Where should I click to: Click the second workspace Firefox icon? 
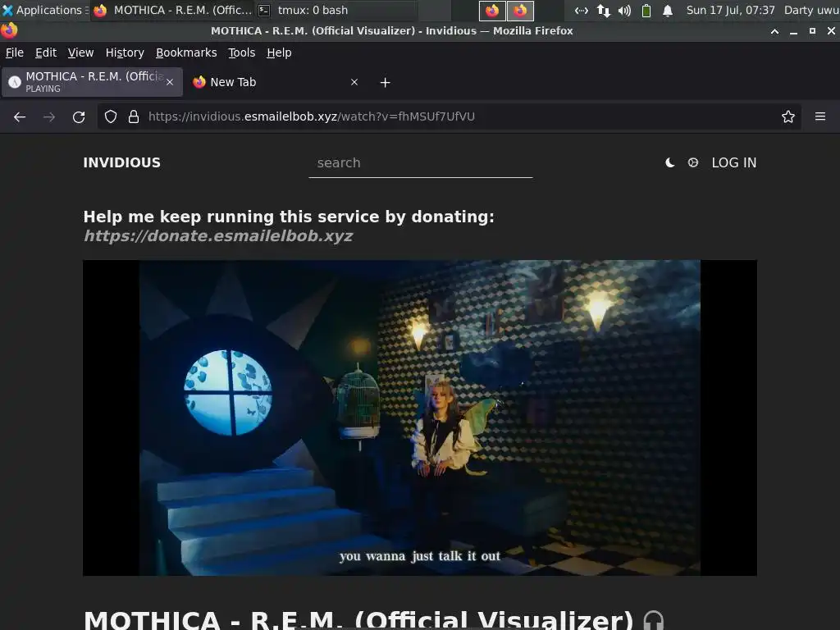(520, 10)
